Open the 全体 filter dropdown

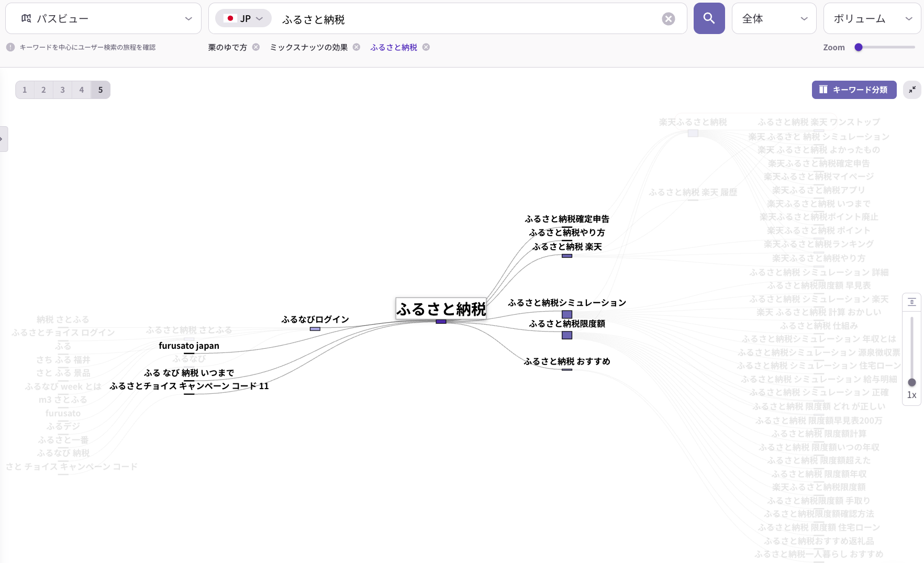pos(774,18)
